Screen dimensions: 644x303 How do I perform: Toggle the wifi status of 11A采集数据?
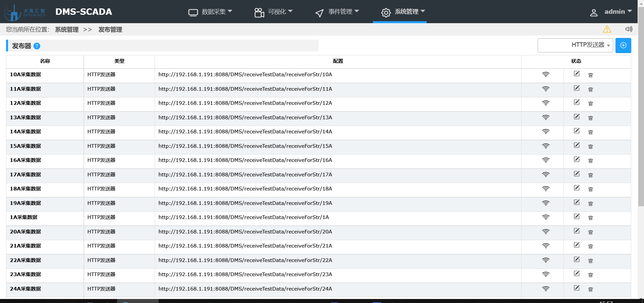(546, 89)
